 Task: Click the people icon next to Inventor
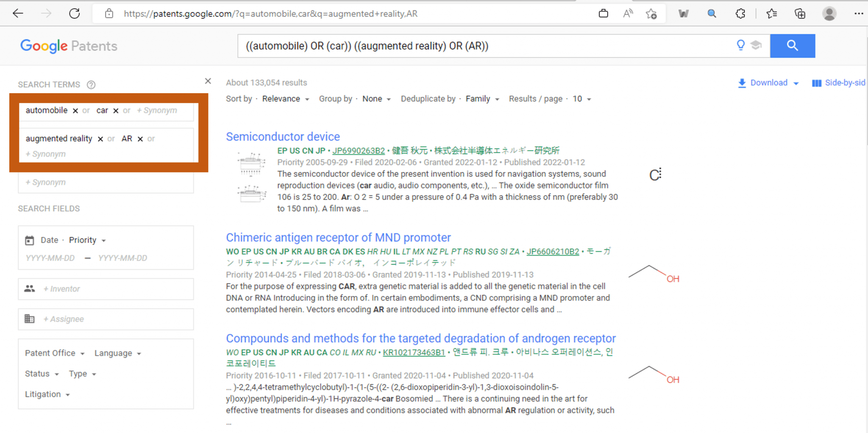coord(29,289)
